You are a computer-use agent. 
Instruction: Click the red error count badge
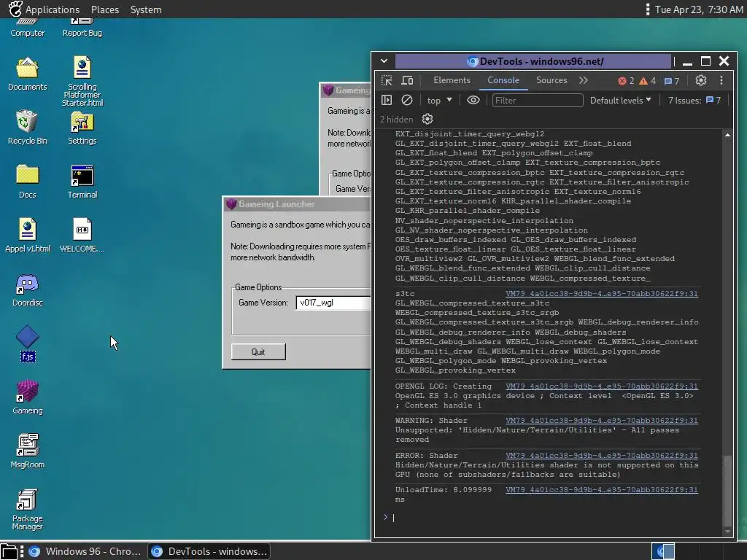click(x=626, y=81)
